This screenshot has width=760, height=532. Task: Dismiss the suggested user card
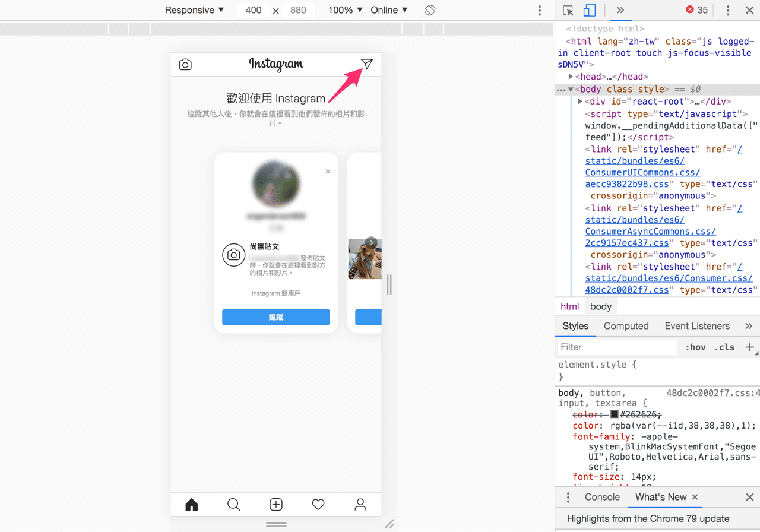(x=328, y=172)
